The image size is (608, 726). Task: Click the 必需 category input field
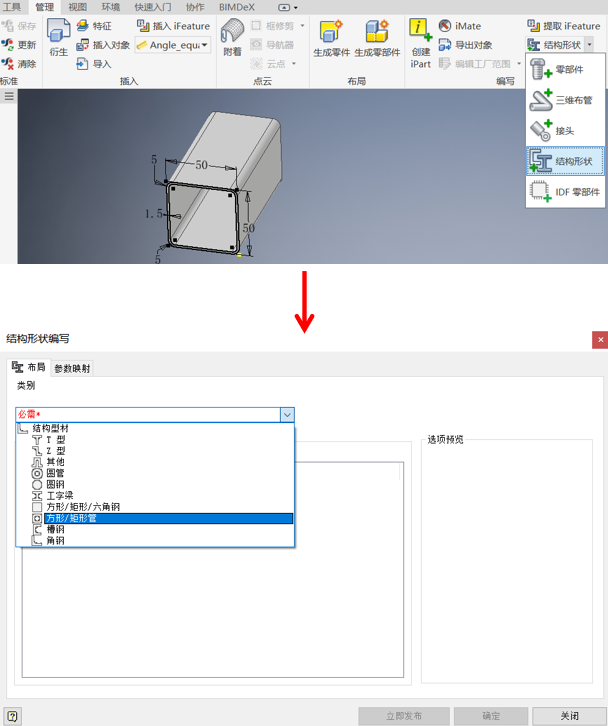click(148, 414)
